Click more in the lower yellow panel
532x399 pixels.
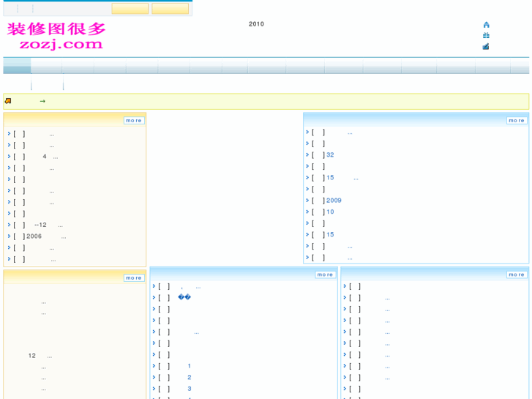pyautogui.click(x=134, y=277)
